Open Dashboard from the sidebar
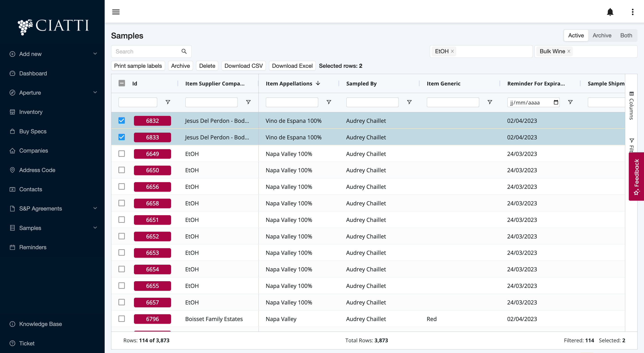 click(33, 73)
